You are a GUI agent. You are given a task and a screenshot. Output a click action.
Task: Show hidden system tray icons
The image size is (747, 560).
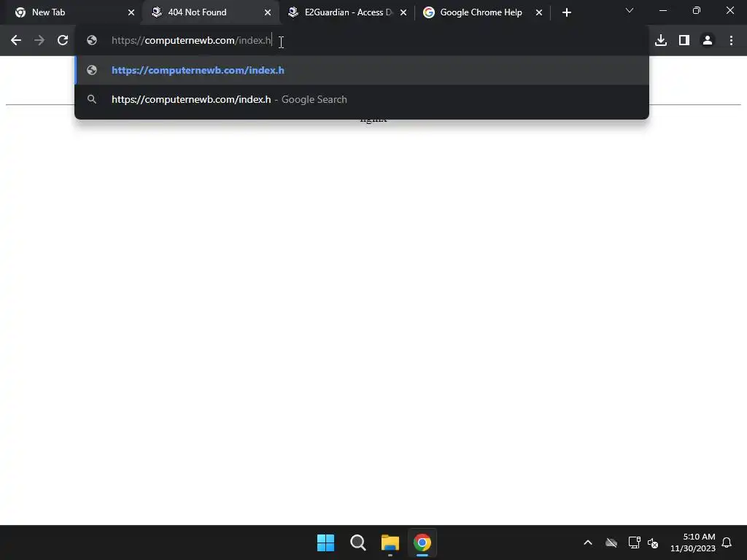(588, 542)
